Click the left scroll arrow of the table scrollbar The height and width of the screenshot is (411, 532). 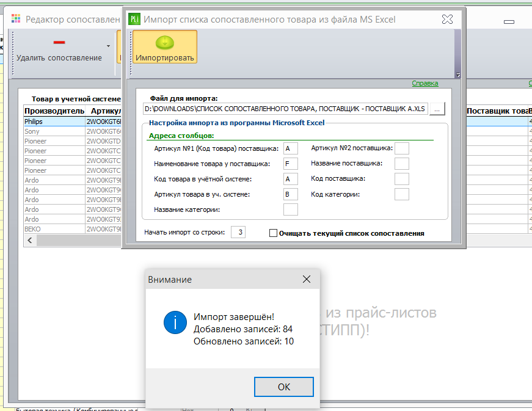point(30,241)
